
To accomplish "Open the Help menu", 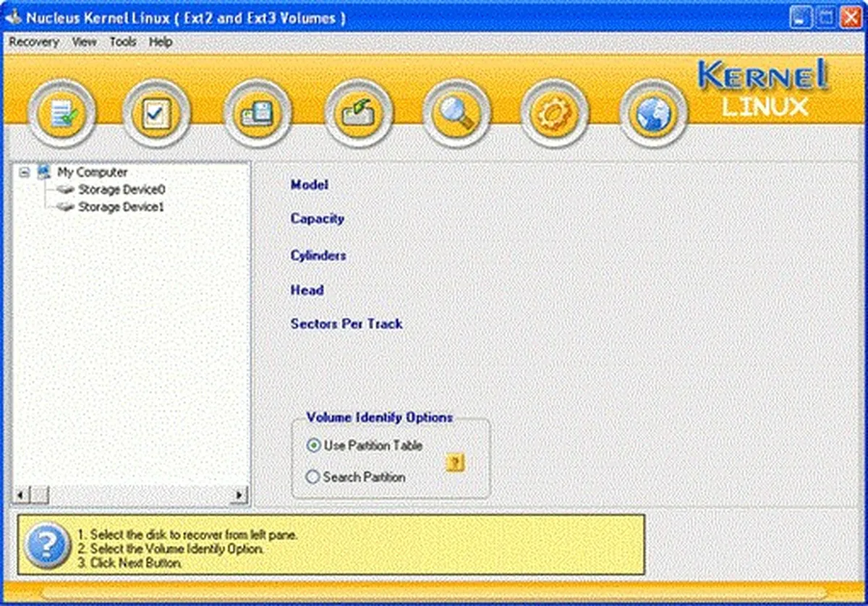I will [161, 42].
